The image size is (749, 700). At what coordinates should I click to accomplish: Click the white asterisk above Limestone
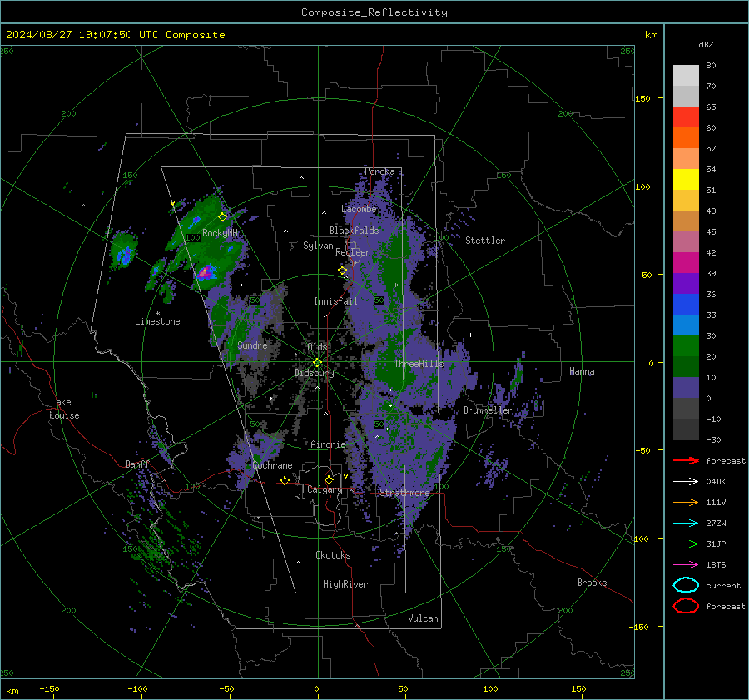(x=157, y=314)
